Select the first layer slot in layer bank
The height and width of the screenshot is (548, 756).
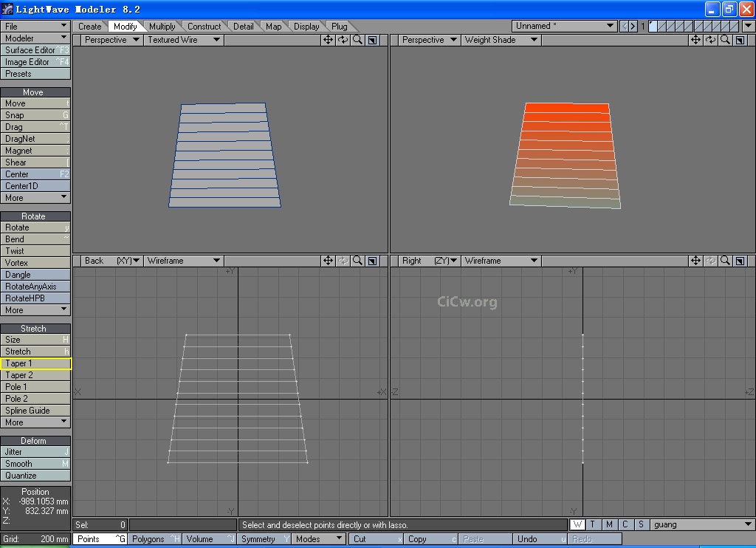coord(653,26)
